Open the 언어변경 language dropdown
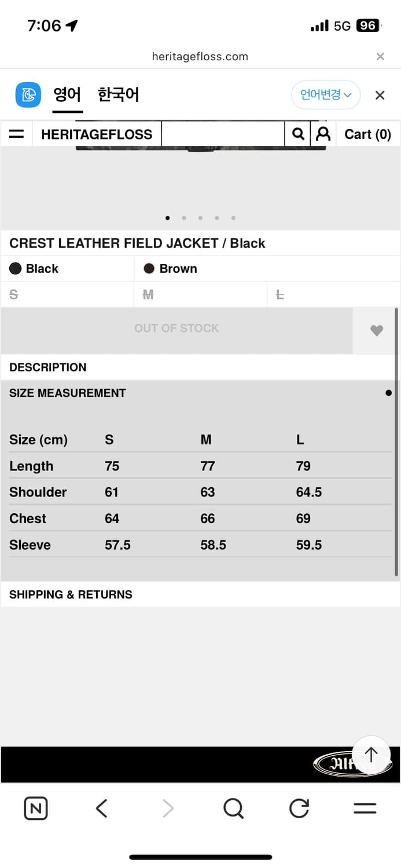The height and width of the screenshot is (868, 401). [x=326, y=95]
